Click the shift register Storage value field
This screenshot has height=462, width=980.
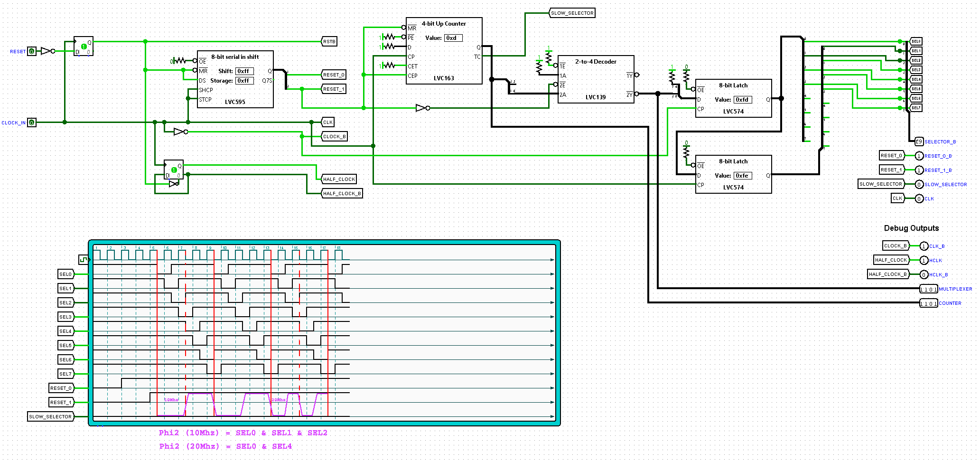coord(244,81)
